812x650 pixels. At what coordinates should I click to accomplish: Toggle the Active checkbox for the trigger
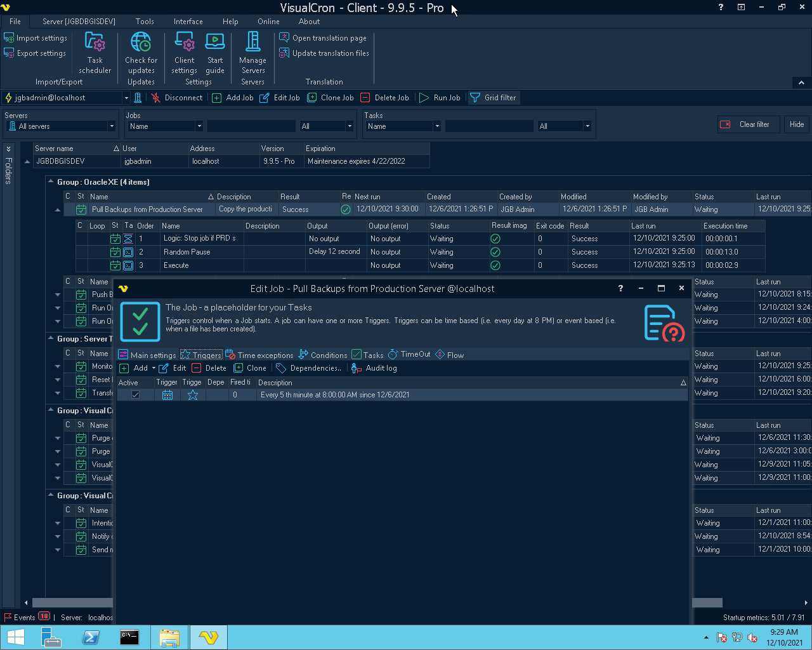coord(135,395)
